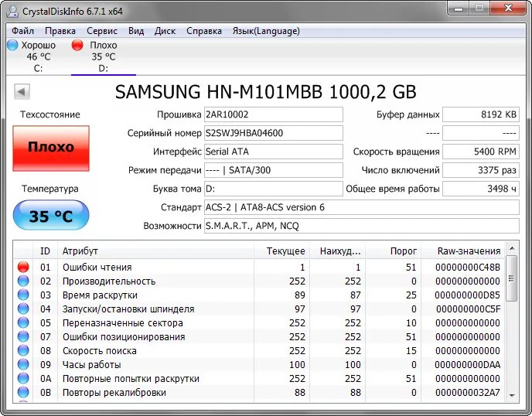532x416 pixels.
Task: Click blue status dot for attribute 0B
Action: coord(23,392)
